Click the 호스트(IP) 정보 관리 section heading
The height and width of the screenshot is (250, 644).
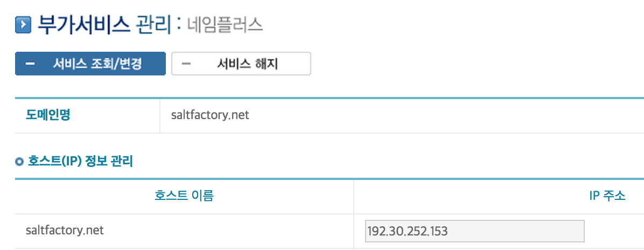(x=80, y=161)
